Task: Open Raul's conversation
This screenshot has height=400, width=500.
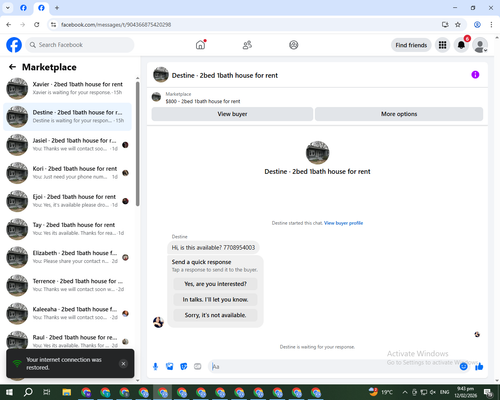Action: point(68,341)
